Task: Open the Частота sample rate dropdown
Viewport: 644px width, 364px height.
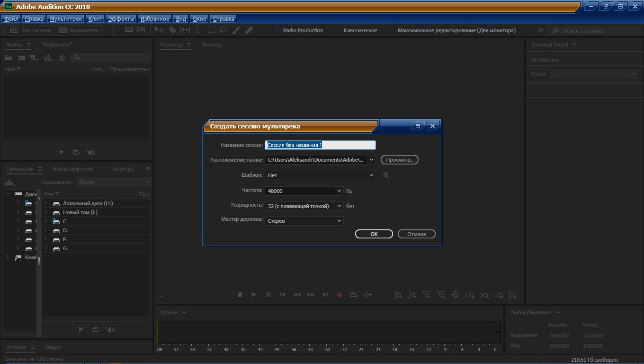Action: click(339, 191)
